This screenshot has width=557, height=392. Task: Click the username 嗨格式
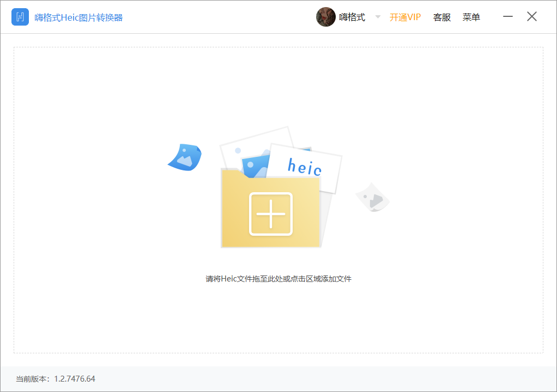pos(352,17)
